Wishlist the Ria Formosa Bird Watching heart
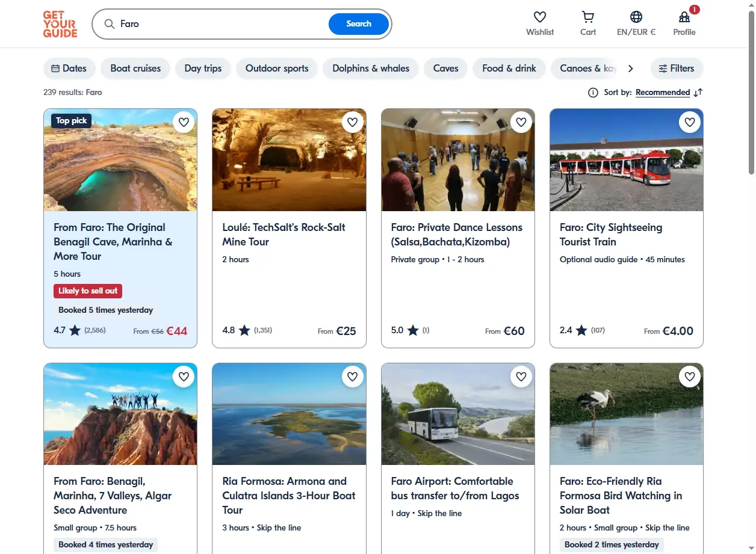Screen dimensions: 756x554 click(x=690, y=377)
